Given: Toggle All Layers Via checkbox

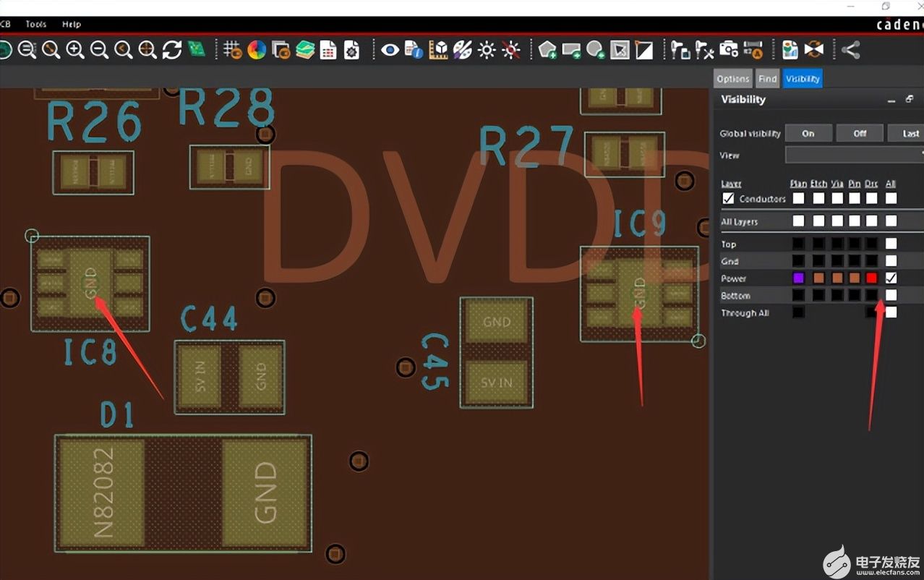Looking at the screenshot, I should (837, 221).
